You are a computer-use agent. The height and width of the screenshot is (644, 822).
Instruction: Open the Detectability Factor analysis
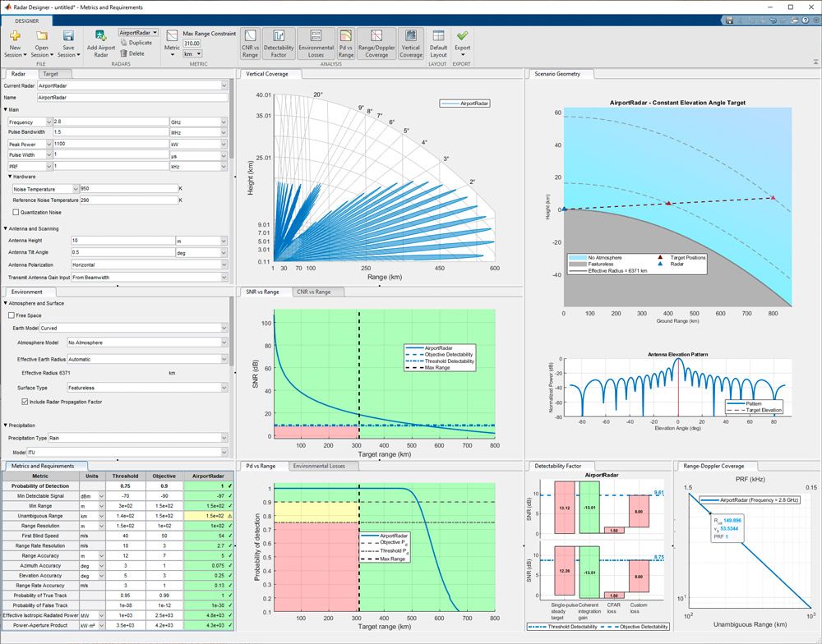[279, 43]
